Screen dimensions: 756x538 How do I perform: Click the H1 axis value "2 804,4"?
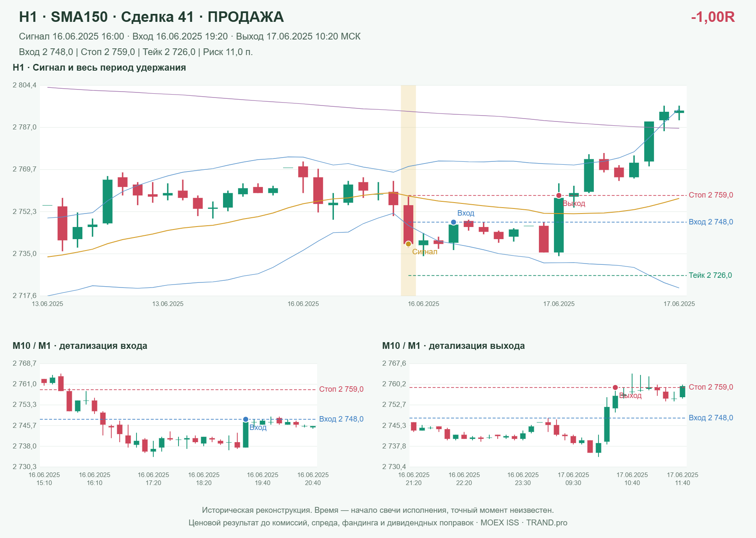(x=24, y=85)
